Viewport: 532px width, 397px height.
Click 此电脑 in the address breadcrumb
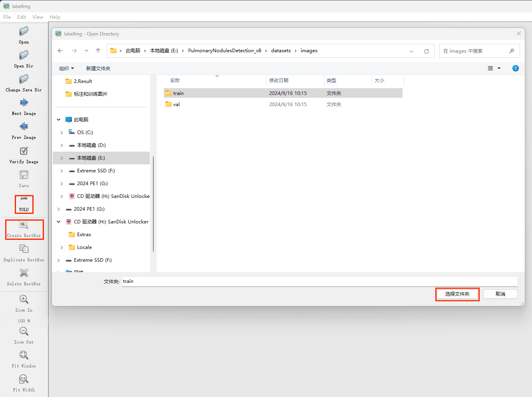[133, 51]
